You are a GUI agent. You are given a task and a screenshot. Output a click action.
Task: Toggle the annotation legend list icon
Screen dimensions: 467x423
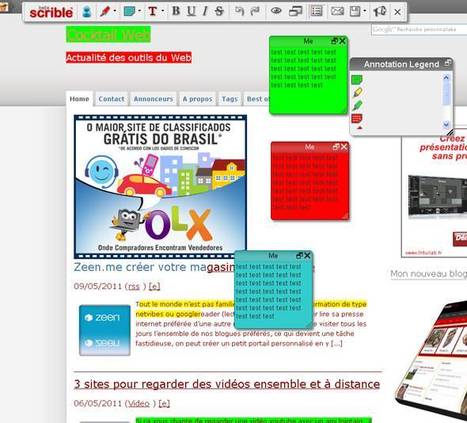coord(316,11)
